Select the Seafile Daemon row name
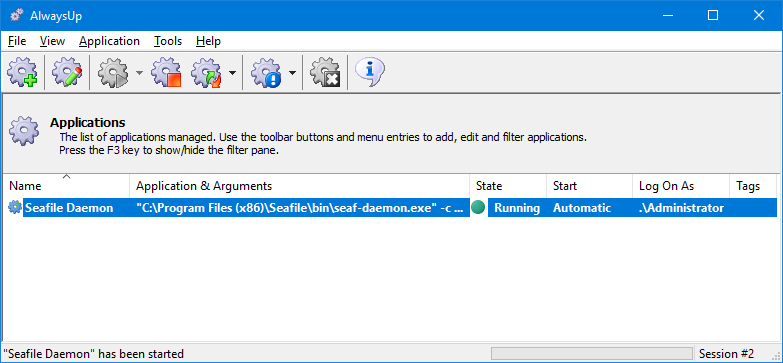This screenshot has height=363, width=783. (x=69, y=208)
